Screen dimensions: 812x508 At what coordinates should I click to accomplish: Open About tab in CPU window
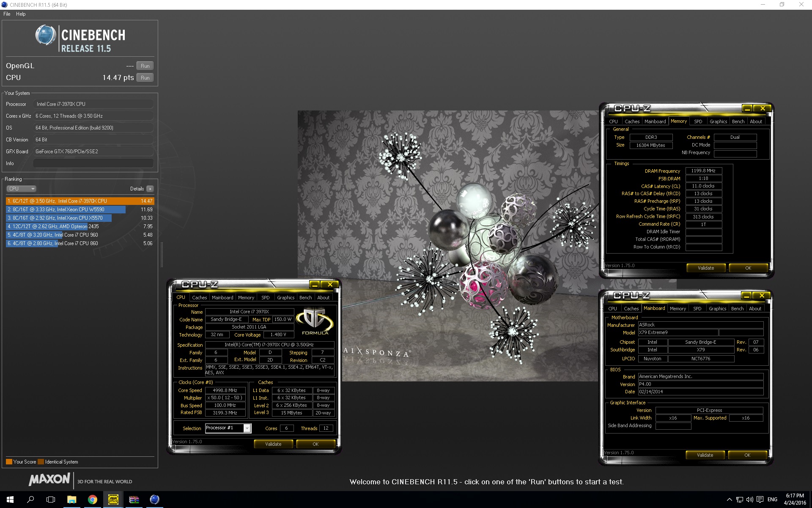click(324, 298)
